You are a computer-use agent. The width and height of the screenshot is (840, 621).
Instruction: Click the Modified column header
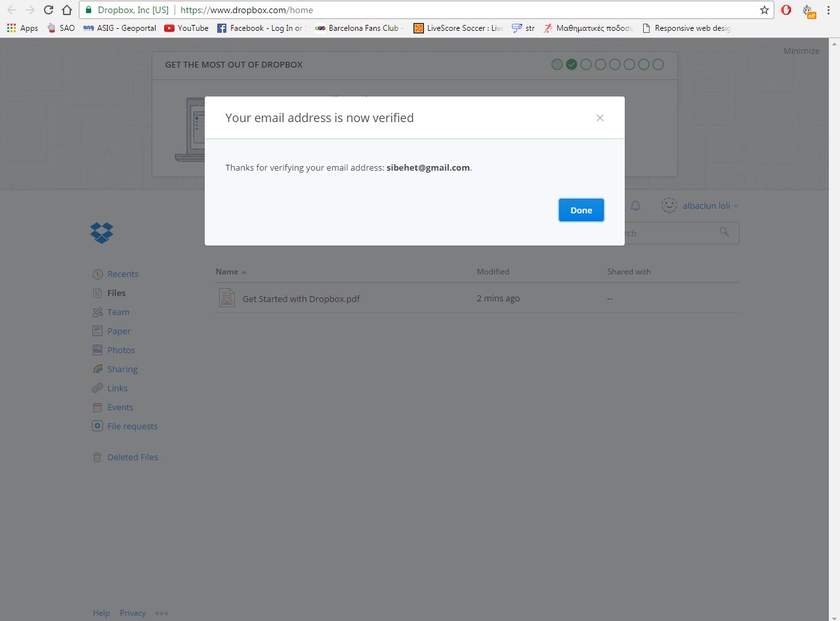[493, 272]
